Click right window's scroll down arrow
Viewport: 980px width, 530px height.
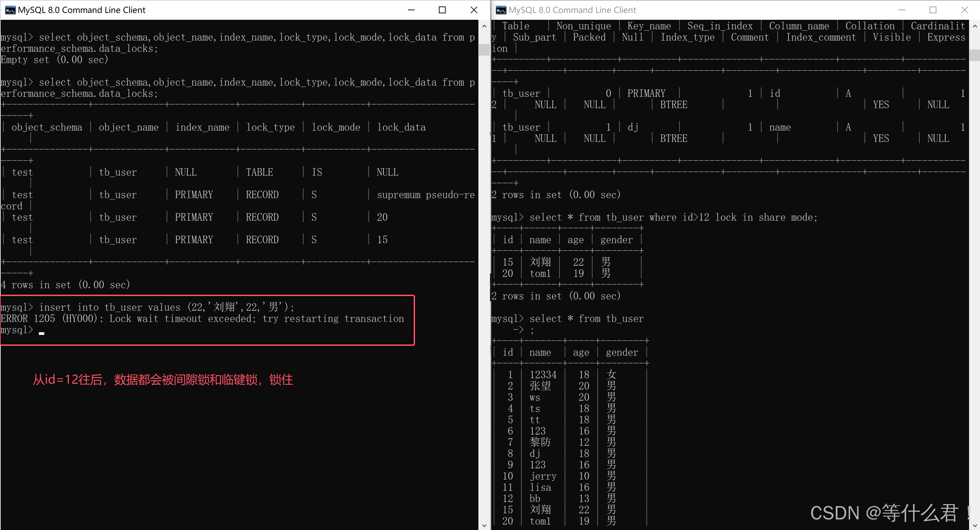[975, 526]
